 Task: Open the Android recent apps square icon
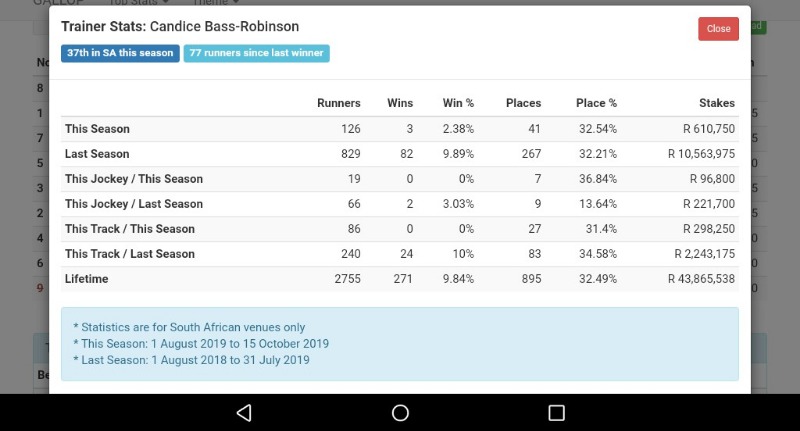pyautogui.click(x=556, y=413)
